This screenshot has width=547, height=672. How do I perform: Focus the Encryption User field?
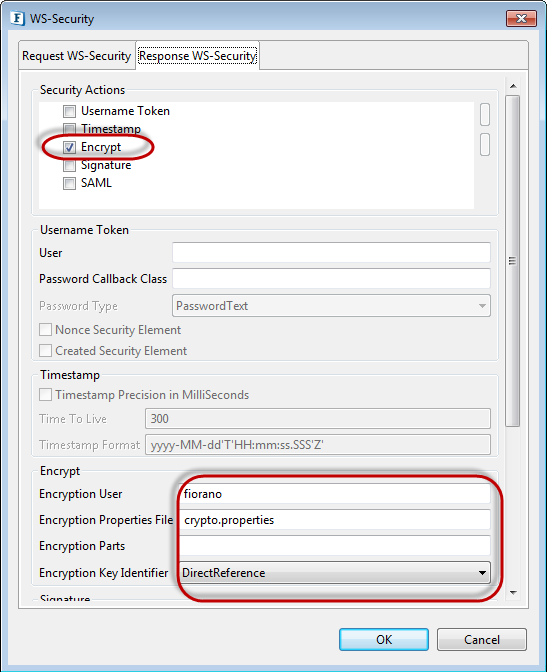[335, 494]
